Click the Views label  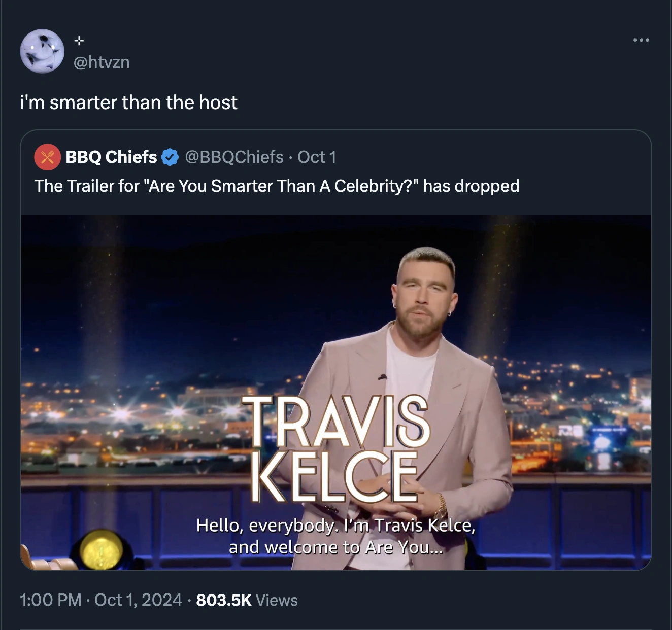(277, 600)
